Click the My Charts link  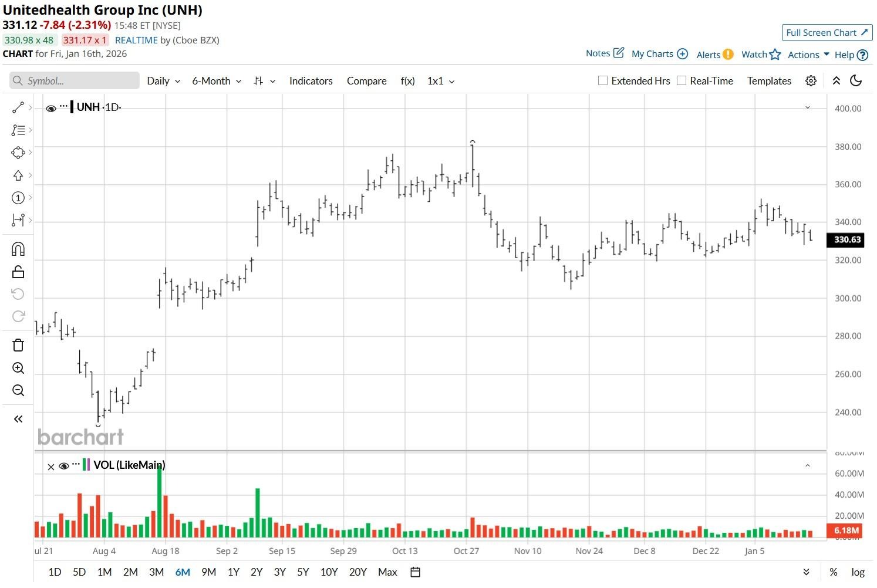[652, 54]
